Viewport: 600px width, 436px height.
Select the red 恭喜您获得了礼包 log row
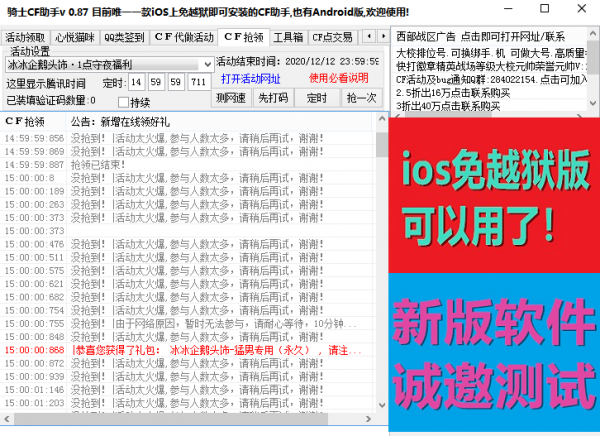click(x=188, y=350)
